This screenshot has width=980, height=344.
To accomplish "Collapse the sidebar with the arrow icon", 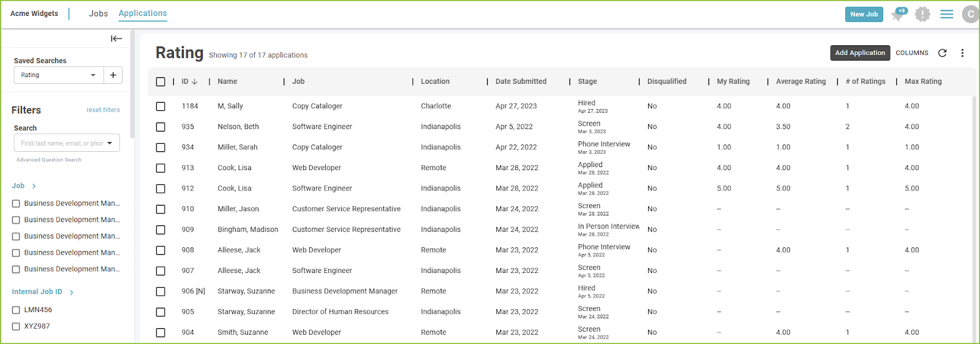I will 116,39.
